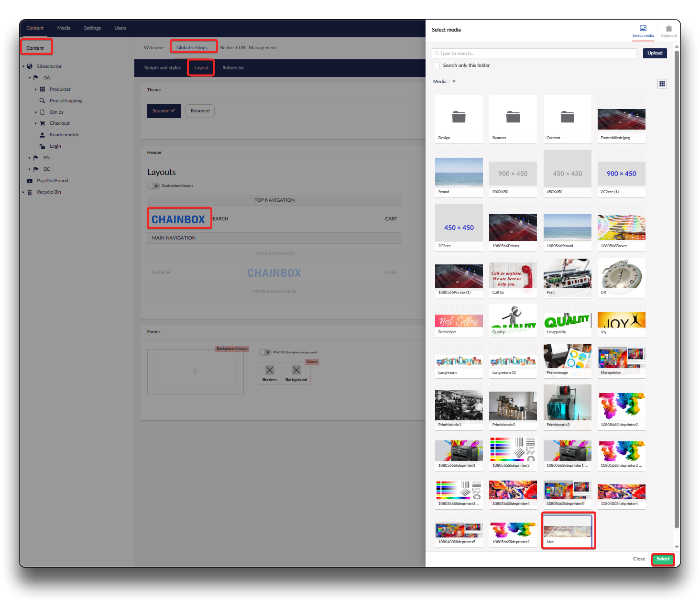This screenshot has height=602, width=700.
Task: Check 'Search only this folder' checkbox
Action: [437, 66]
